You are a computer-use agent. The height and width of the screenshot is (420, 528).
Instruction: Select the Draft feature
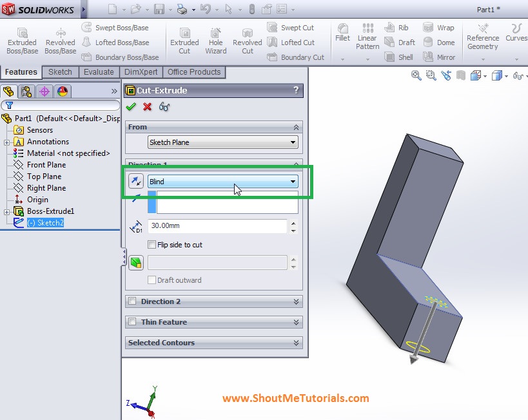pos(400,43)
